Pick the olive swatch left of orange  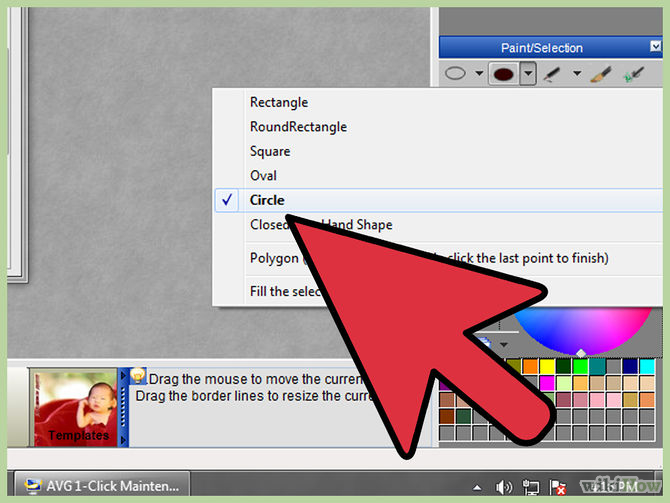tap(514, 366)
